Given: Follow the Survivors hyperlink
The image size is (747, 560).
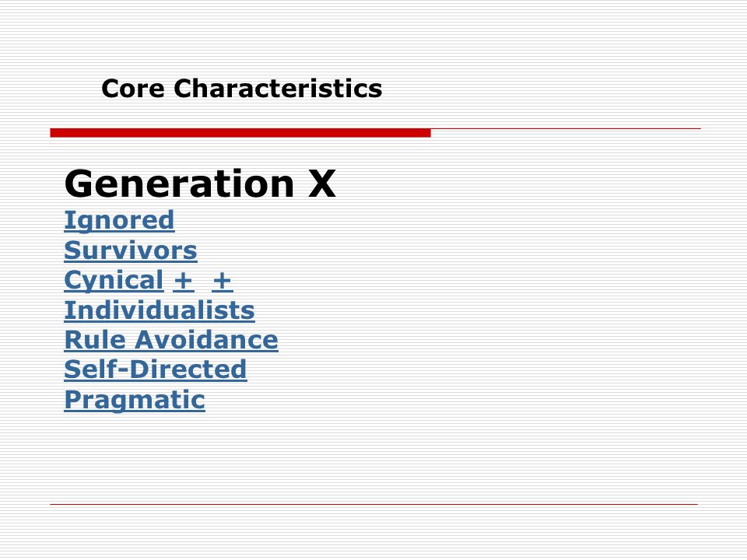Looking at the screenshot, I should pyautogui.click(x=131, y=250).
